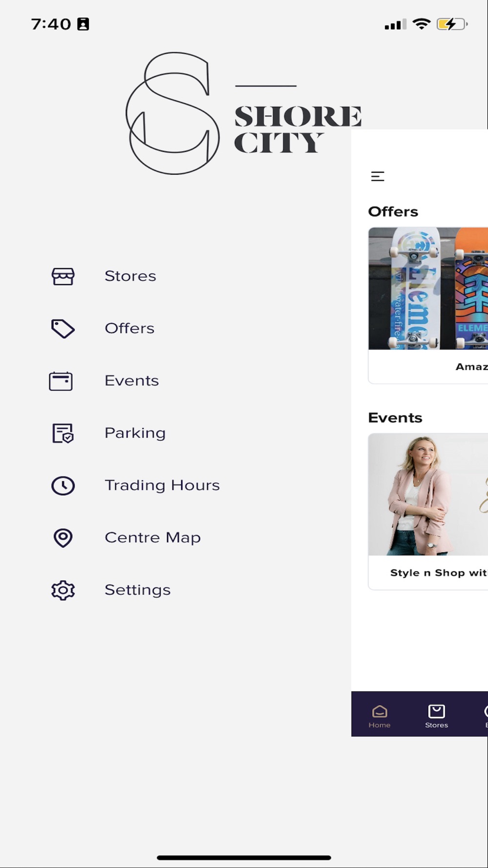Tap the 'Amaz' offer card title
Image resolution: width=488 pixels, height=868 pixels.
pos(471,367)
